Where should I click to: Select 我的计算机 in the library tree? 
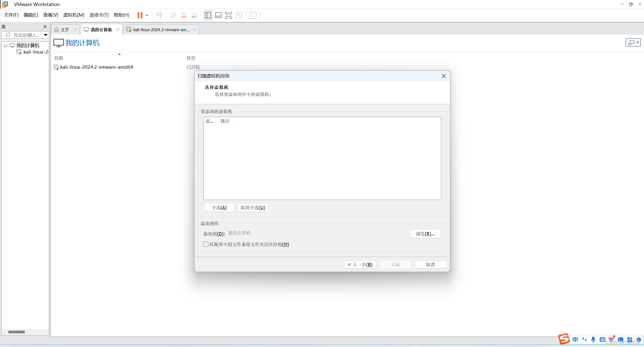click(x=28, y=46)
